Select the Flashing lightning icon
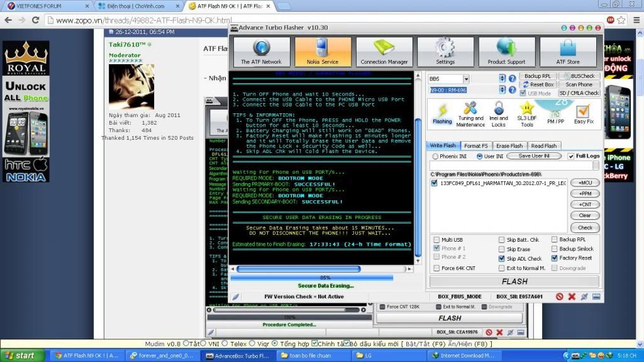The width and height of the screenshot is (644, 362). point(442,114)
